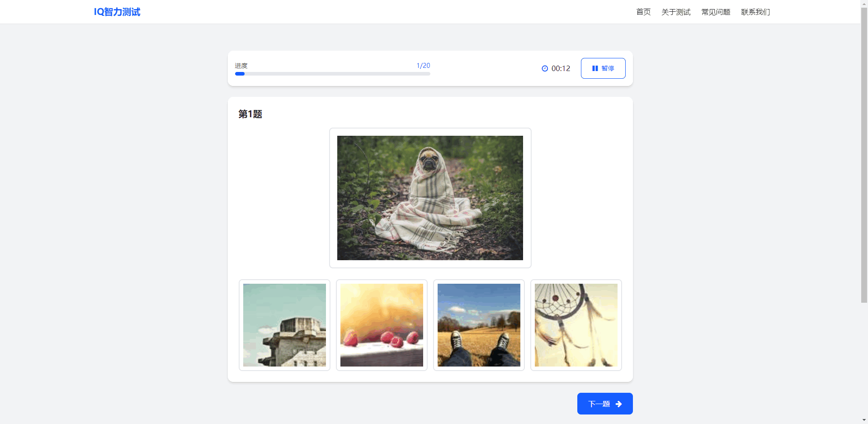Select the dreamcatcher answer image
Viewport: 868px width, 424px height.
pos(576,325)
